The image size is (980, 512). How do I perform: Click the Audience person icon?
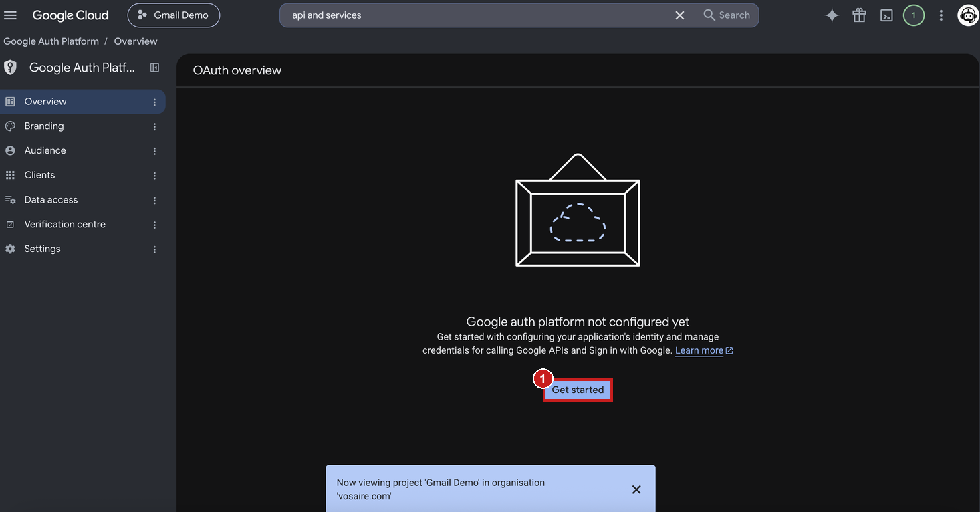(10, 151)
